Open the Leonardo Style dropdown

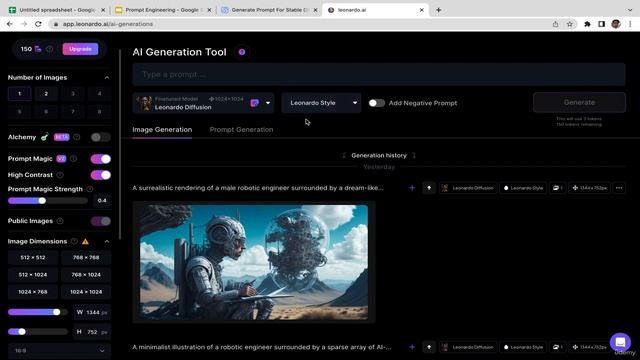click(x=321, y=103)
